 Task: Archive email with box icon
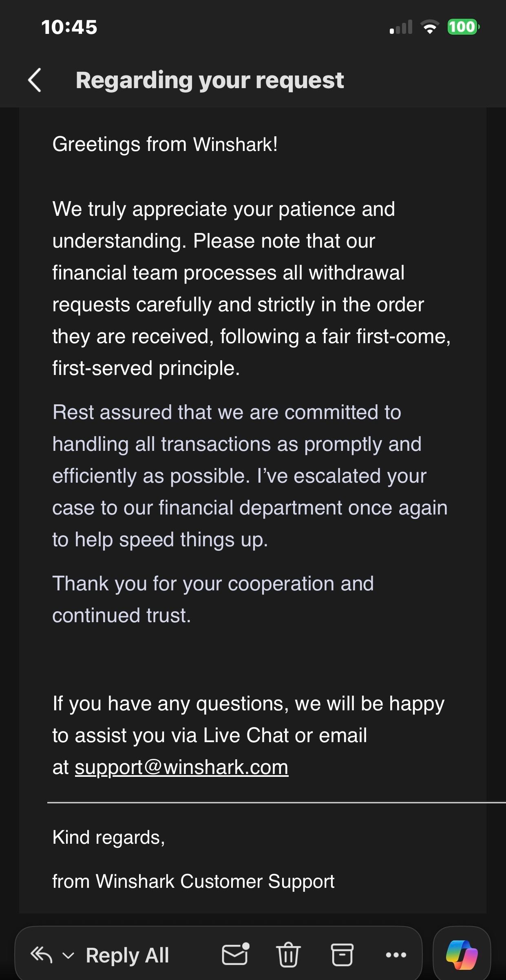click(342, 955)
